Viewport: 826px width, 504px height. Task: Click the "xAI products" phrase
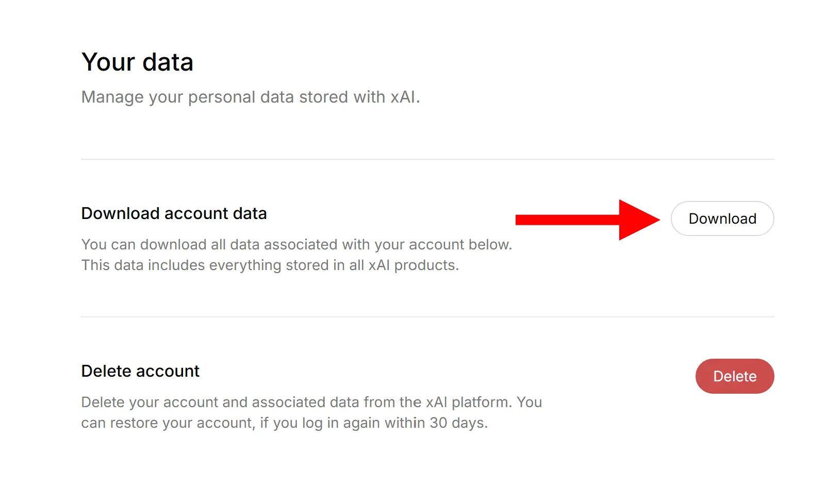(412, 265)
